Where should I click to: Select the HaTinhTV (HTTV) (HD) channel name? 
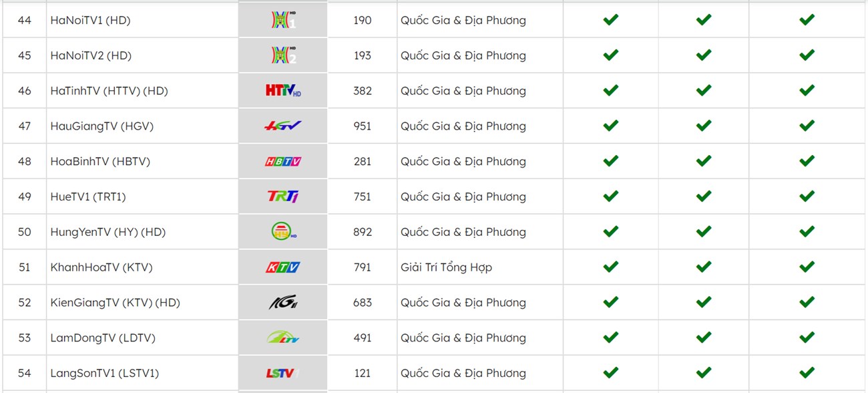click(109, 91)
